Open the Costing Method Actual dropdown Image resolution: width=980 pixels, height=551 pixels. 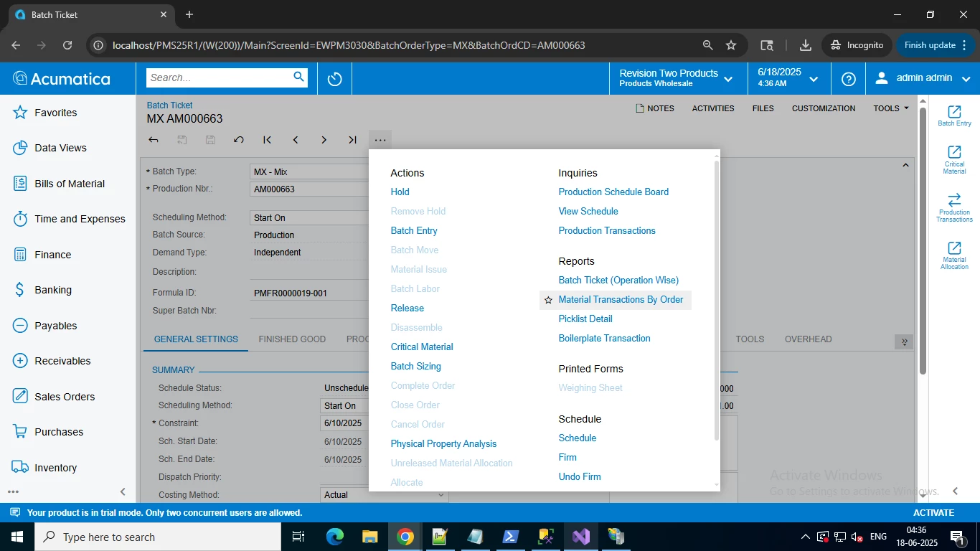point(440,494)
